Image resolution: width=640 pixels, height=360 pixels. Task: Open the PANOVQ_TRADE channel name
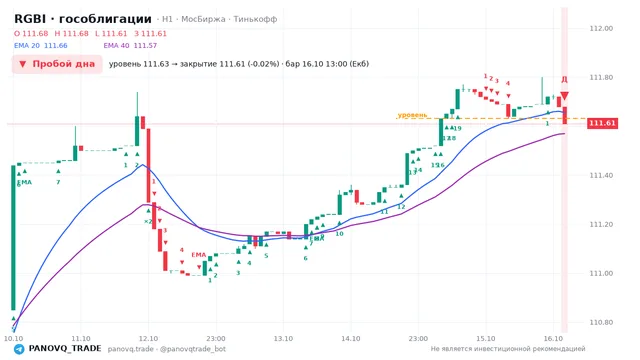[x=65, y=349]
